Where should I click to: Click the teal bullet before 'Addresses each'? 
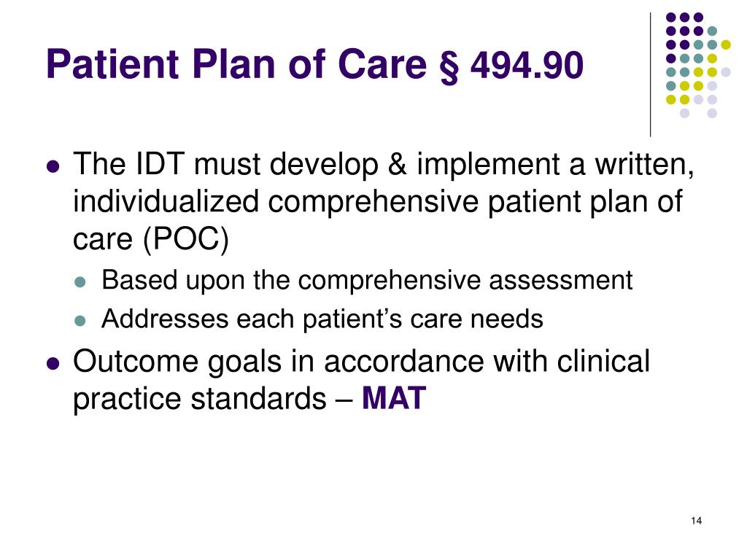pyautogui.click(x=80, y=321)
